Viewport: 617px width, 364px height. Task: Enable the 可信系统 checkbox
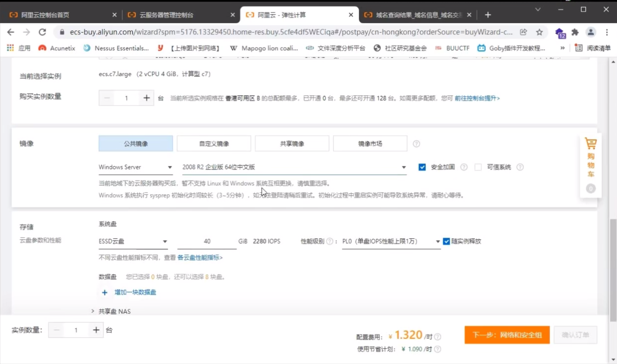pos(478,167)
